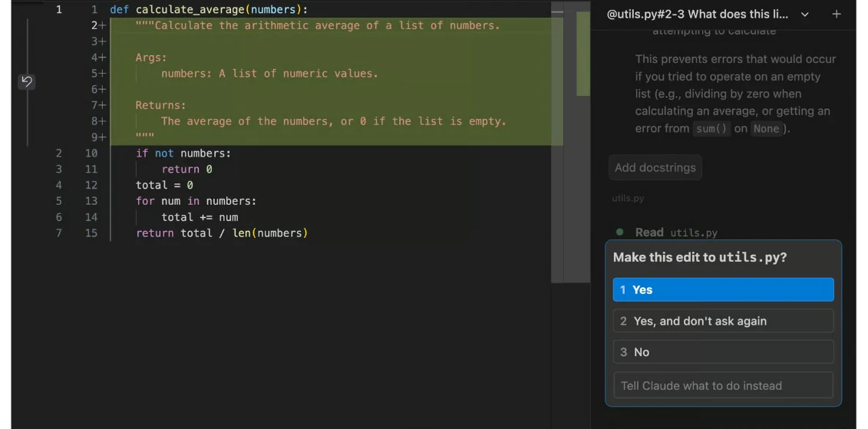
Task: Click the conversation title @utils.py#2-3
Action: coord(697,15)
